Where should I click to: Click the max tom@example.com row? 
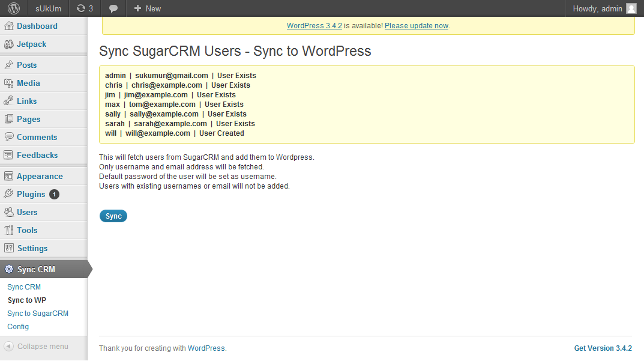pos(174,105)
